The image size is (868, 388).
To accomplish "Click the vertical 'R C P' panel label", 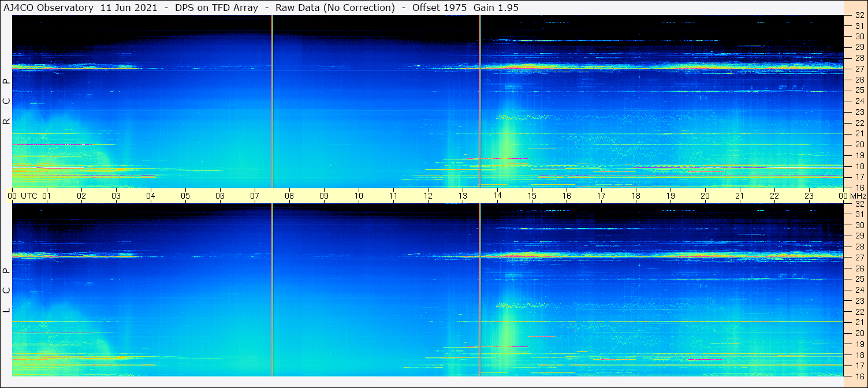I will 7,100.
